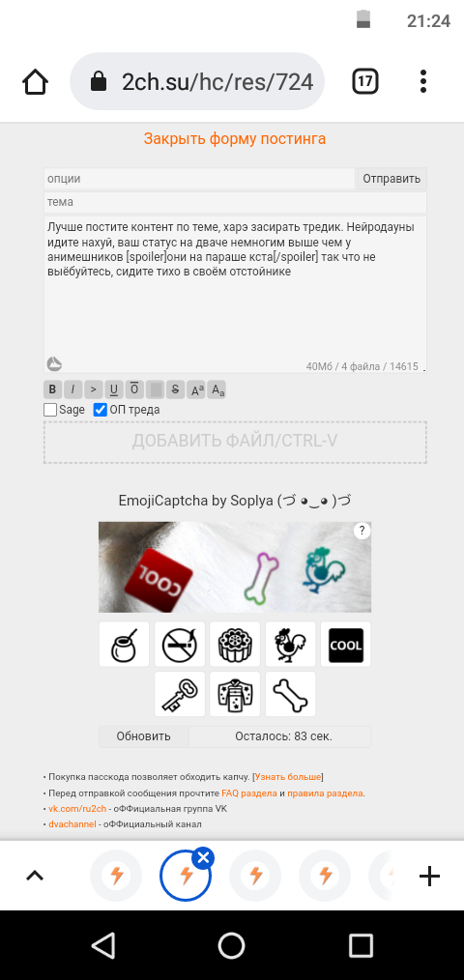Apply strikethrough formatting button
Viewport: 464px width, 980px height.
click(175, 390)
